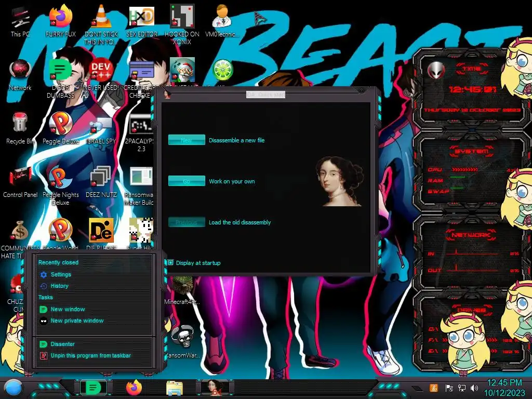This screenshot has height=399, width=532.
Task: Select the VLC cone desktop icon
Action: (101, 24)
